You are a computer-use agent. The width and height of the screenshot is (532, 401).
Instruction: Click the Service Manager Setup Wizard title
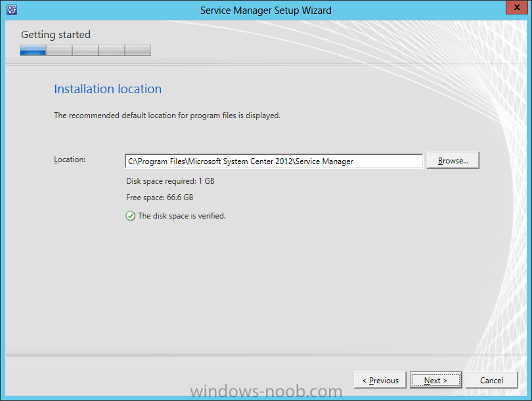(265, 11)
